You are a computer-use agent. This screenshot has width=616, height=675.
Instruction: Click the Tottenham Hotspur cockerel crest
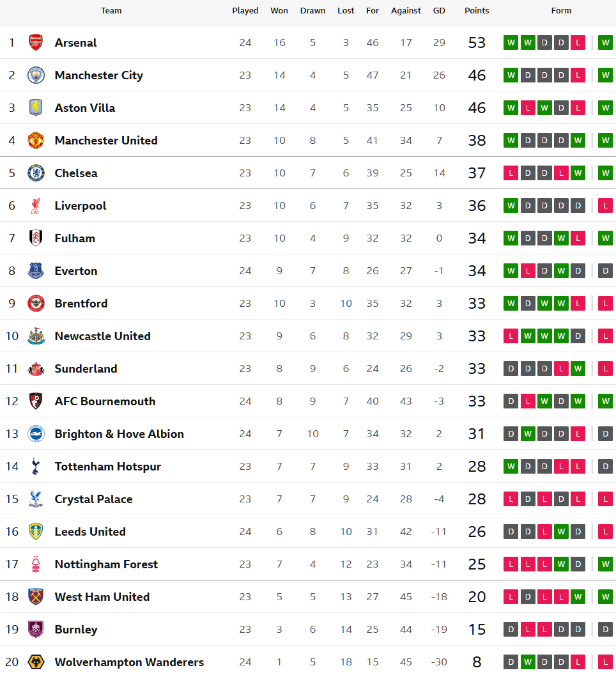(x=36, y=467)
